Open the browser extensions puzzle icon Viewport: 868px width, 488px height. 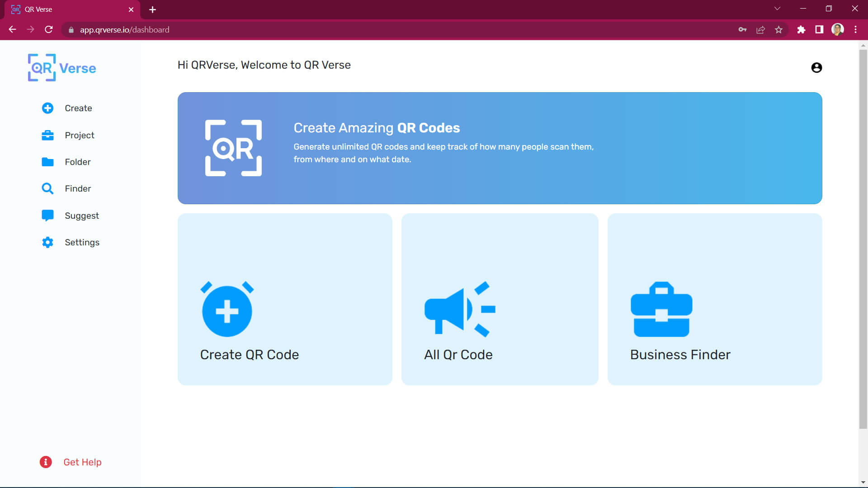click(801, 29)
